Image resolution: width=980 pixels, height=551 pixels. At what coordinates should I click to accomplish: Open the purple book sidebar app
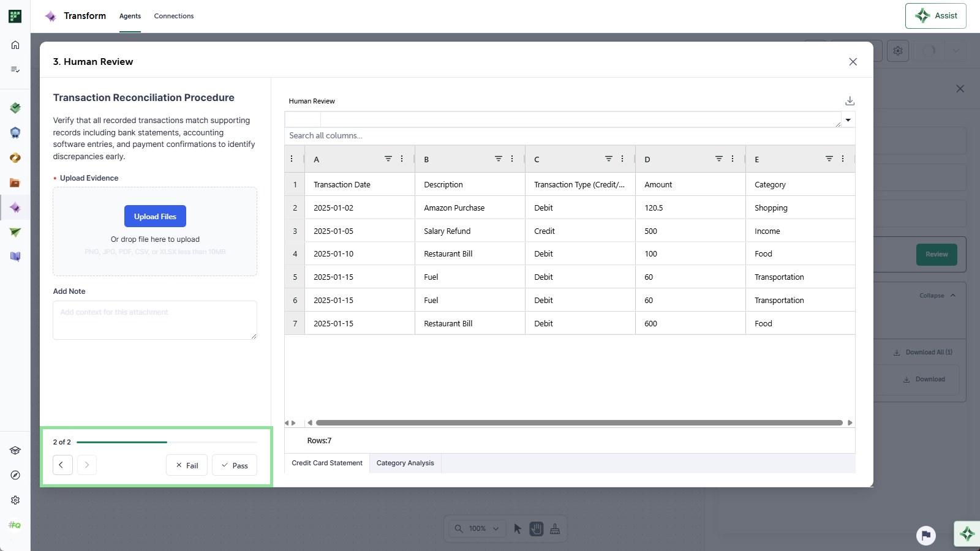point(15,257)
